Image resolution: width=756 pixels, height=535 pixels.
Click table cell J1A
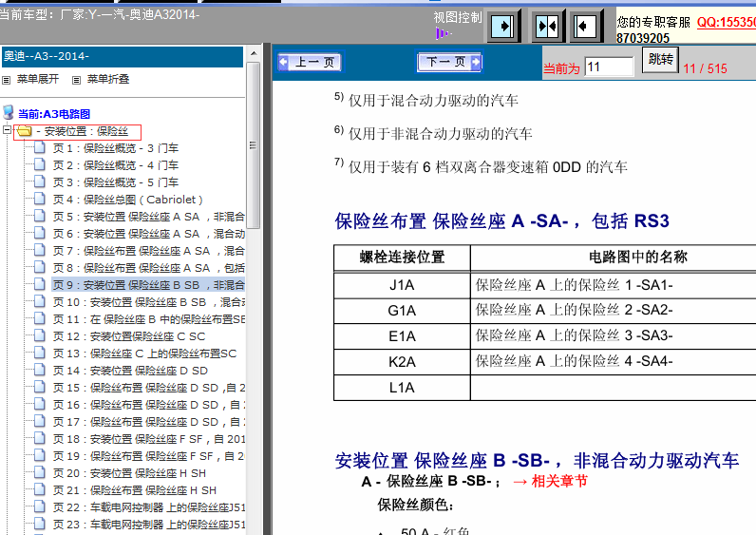[x=402, y=285]
